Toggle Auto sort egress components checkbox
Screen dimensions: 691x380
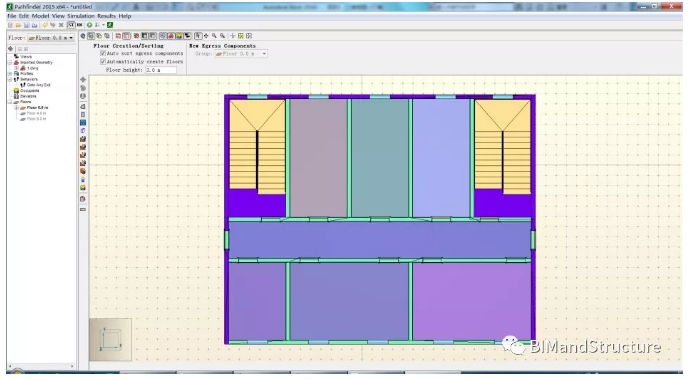coord(103,53)
